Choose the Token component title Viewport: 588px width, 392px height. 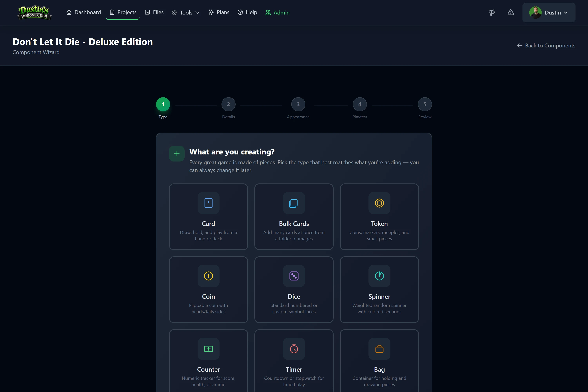click(379, 223)
